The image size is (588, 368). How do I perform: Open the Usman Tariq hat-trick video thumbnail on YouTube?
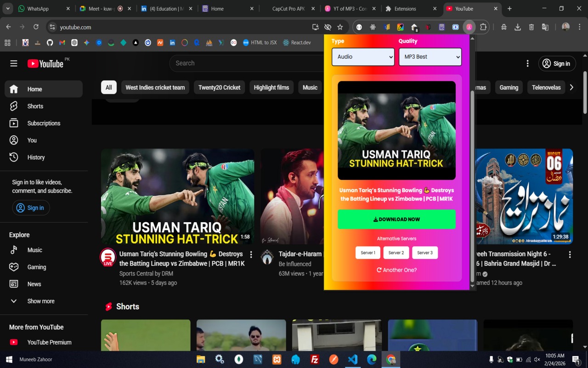tap(177, 196)
